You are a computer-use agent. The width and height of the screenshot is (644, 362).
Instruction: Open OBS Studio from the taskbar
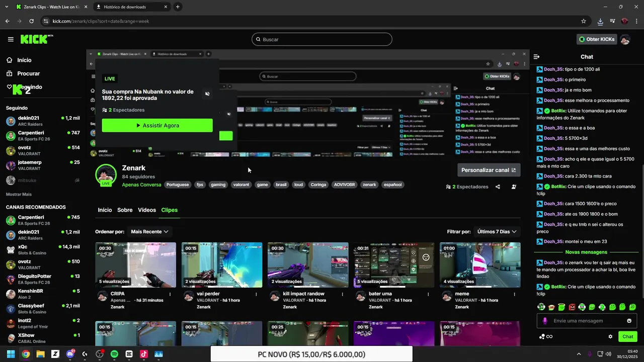point(100,354)
